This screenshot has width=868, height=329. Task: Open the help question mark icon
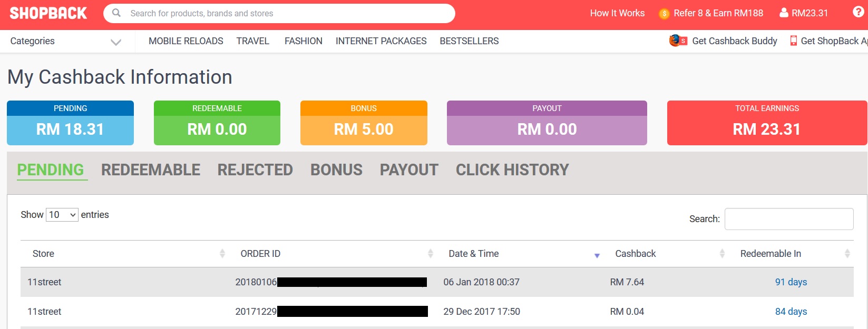point(858,12)
